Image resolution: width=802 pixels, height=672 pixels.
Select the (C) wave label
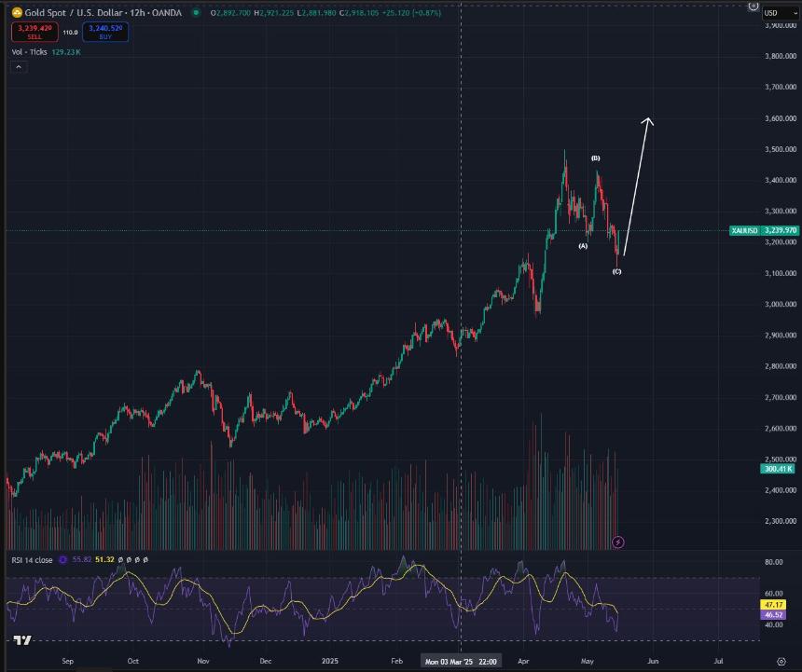616,271
